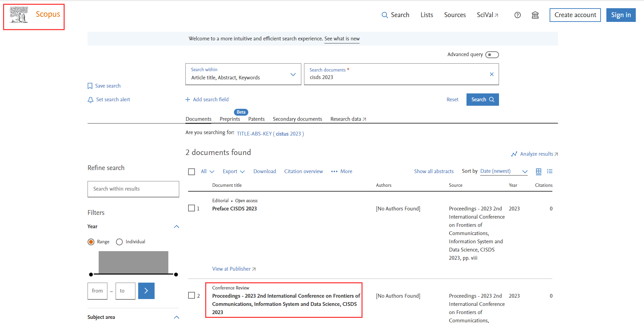Choose the Individual year radio button
This screenshot has width=644, height=323.
pos(119,242)
